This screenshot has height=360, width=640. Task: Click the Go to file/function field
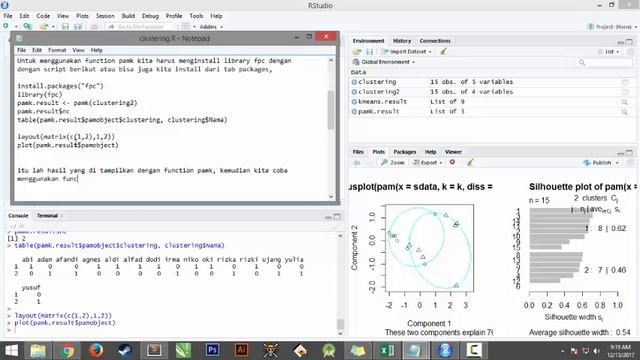[x=140, y=27]
